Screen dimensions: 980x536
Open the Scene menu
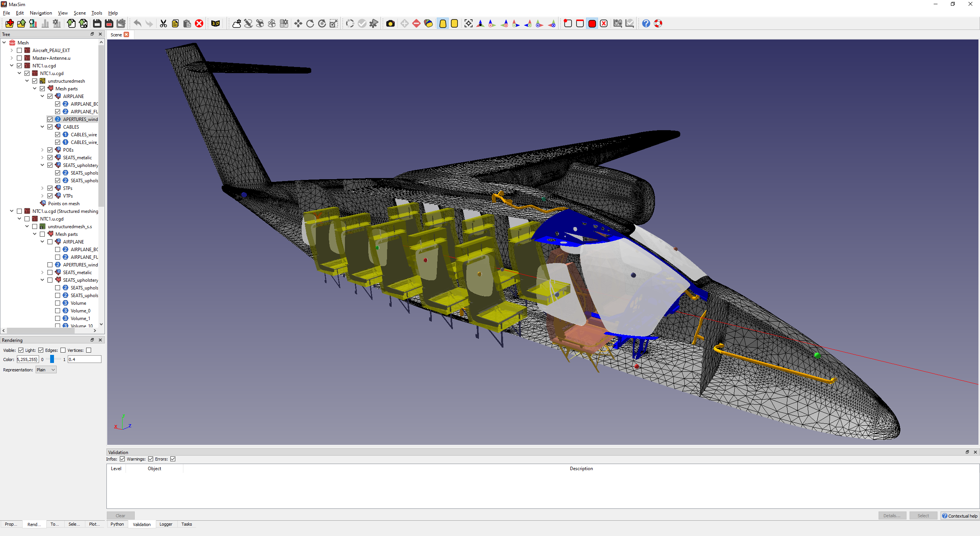click(79, 13)
